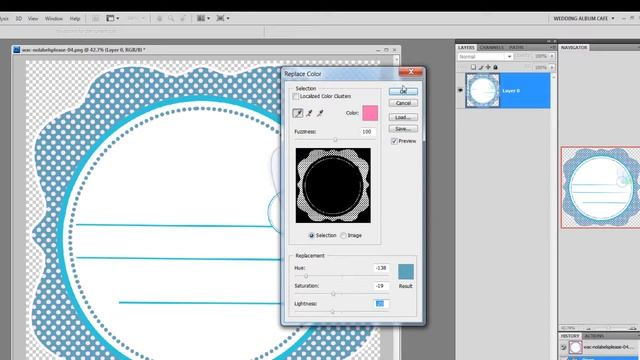
Task: Collapse the Layers panel group to icons
Action: (x=549, y=41)
